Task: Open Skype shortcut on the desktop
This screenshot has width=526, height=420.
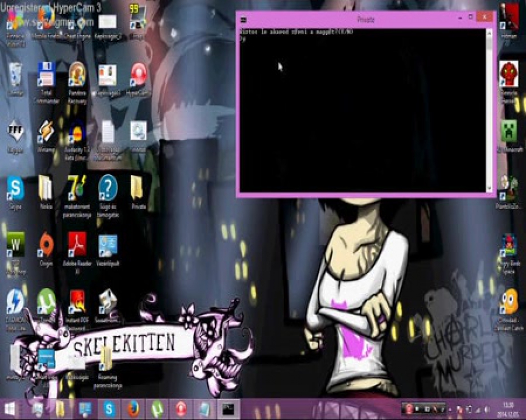Action: tap(15, 193)
